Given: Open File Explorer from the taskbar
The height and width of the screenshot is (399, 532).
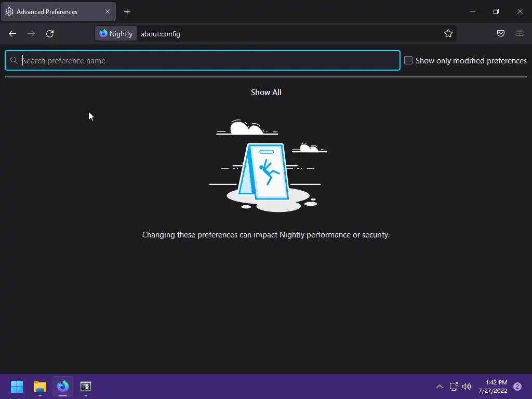Looking at the screenshot, I should [x=40, y=387].
